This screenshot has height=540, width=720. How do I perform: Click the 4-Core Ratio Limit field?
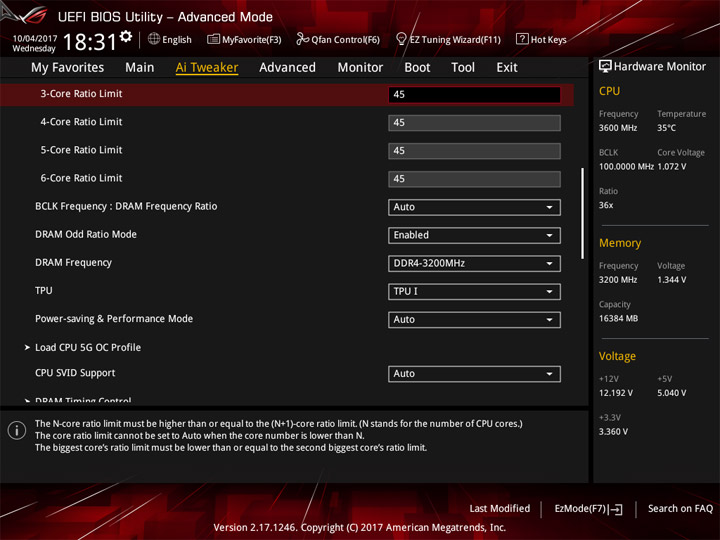(x=474, y=123)
